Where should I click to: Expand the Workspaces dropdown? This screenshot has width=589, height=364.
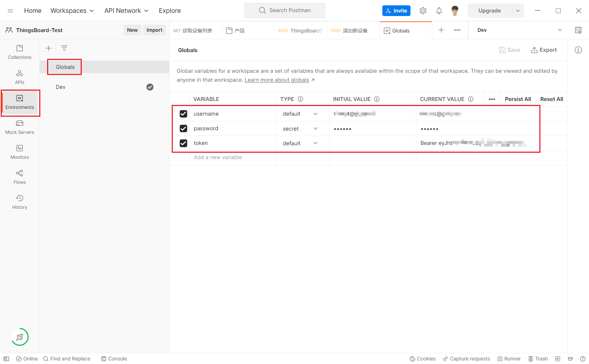[x=72, y=11]
